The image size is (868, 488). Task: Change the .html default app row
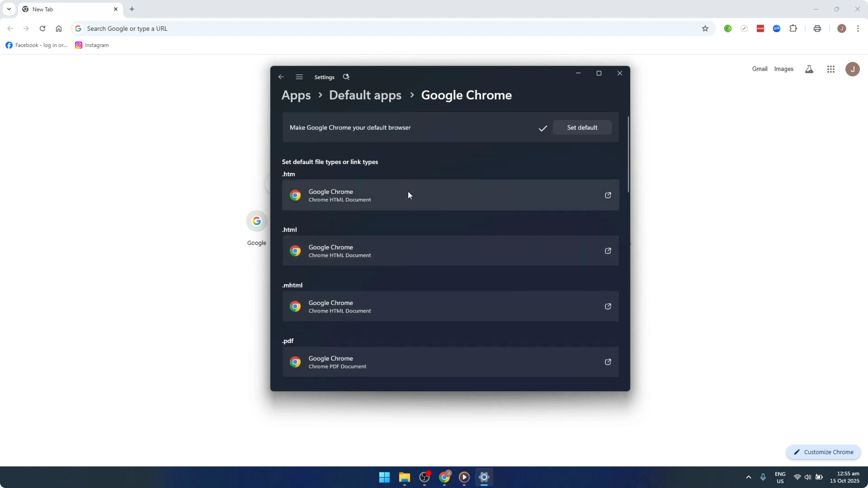click(451, 251)
